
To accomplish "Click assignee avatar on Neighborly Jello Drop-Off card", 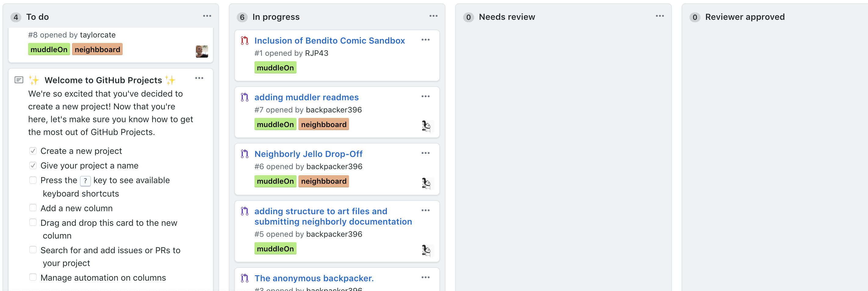I will click(426, 183).
